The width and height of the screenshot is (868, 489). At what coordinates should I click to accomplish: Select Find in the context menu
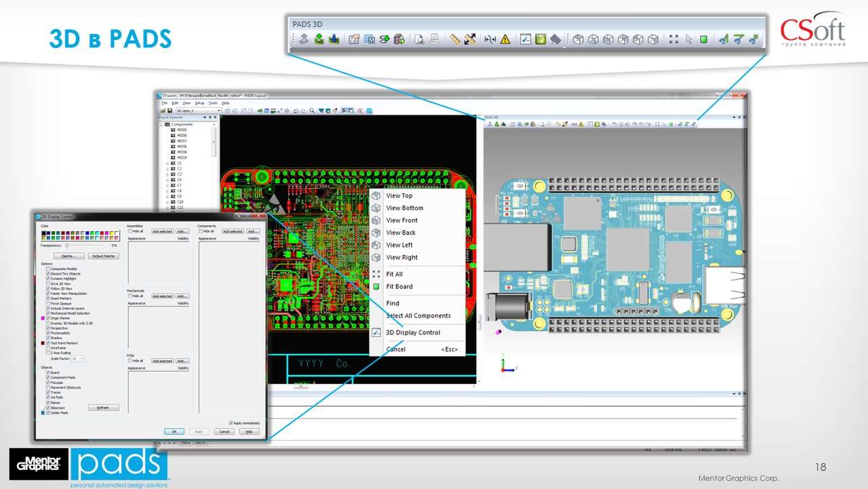click(393, 303)
